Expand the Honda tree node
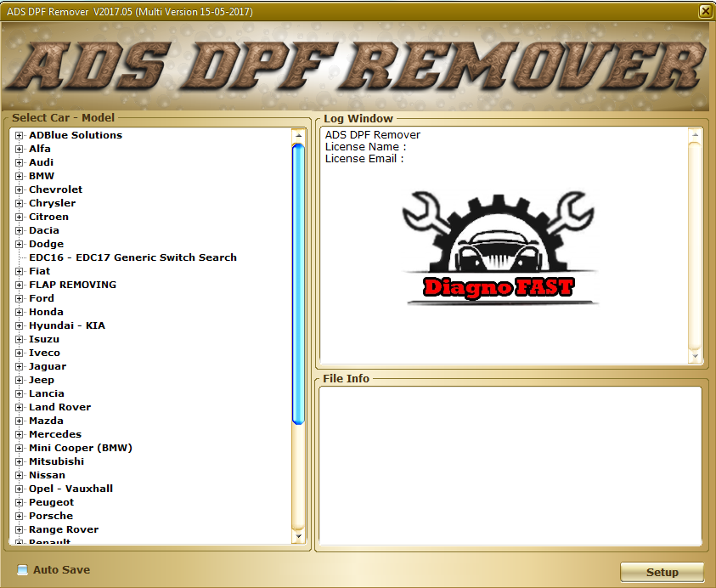Image resolution: width=716 pixels, height=588 pixels. point(20,312)
